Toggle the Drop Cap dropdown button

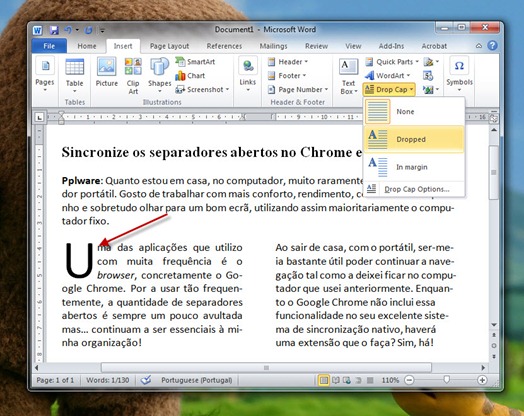[389, 90]
